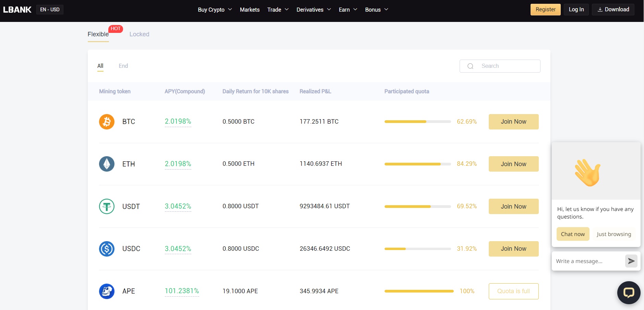
Task: Click the search magnifier icon
Action: coord(471,66)
